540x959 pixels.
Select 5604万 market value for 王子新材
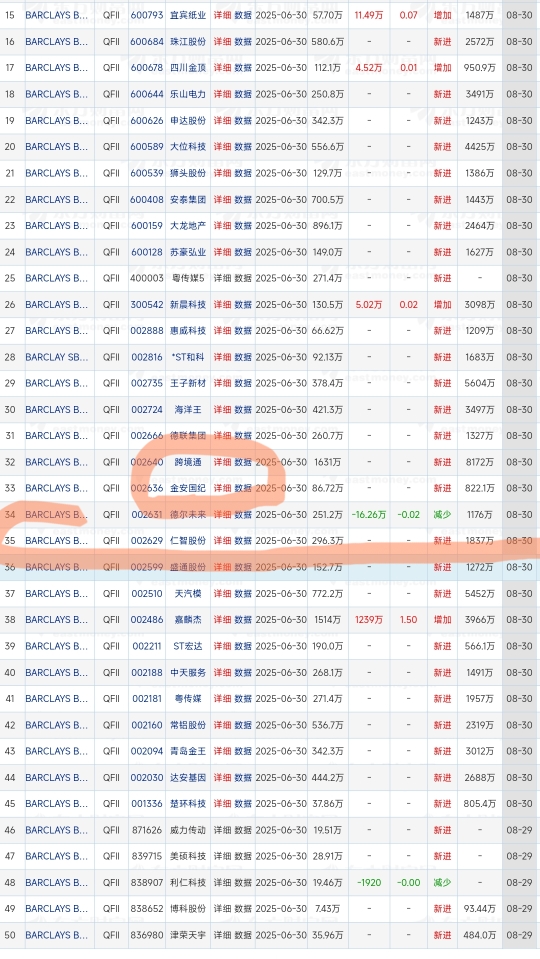coord(479,383)
